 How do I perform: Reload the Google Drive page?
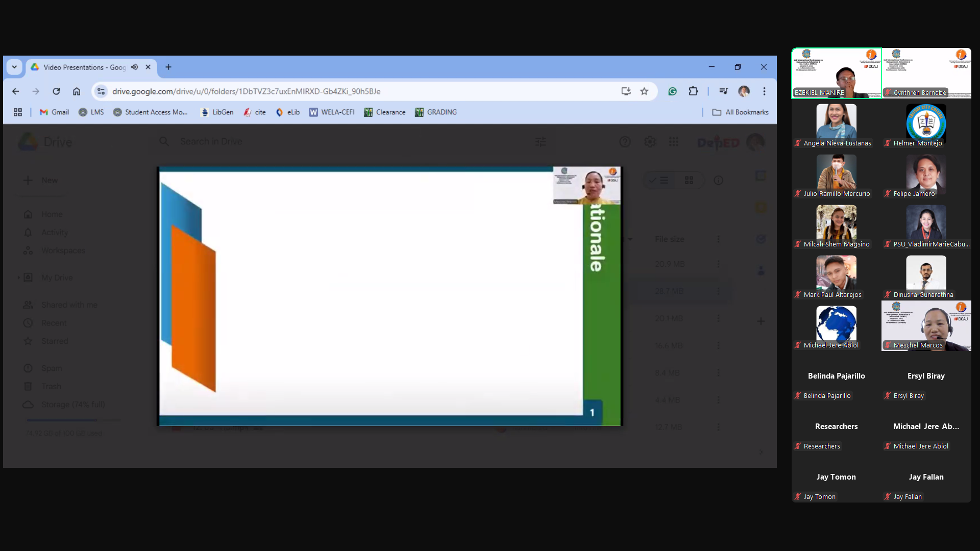[56, 91]
